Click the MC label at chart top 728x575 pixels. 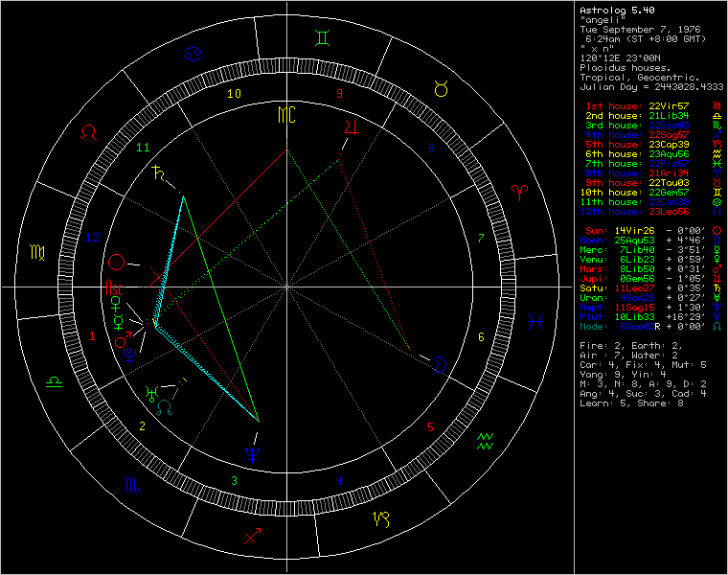coord(286,115)
